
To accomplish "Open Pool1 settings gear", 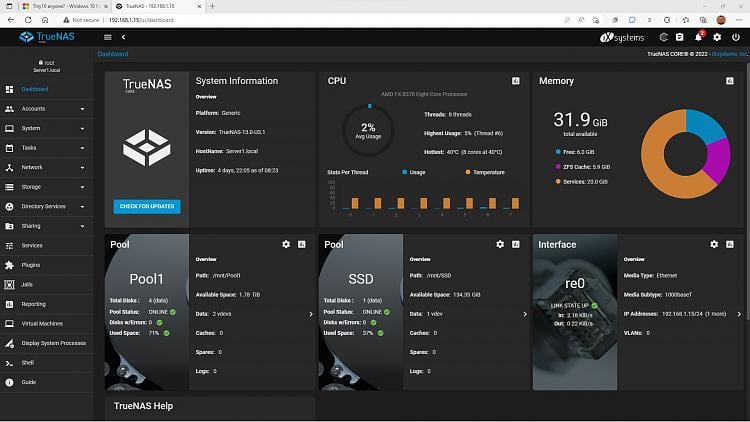I will (286, 244).
